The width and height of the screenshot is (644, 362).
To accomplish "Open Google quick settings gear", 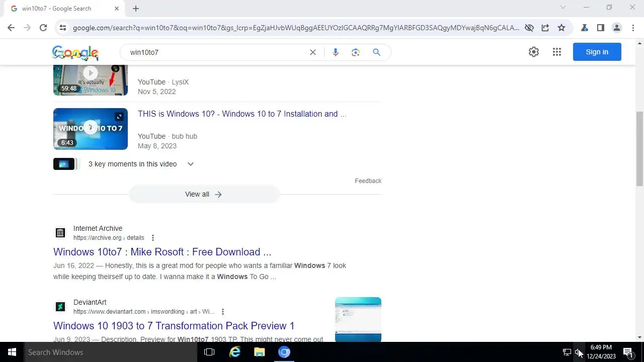I will tap(534, 52).
